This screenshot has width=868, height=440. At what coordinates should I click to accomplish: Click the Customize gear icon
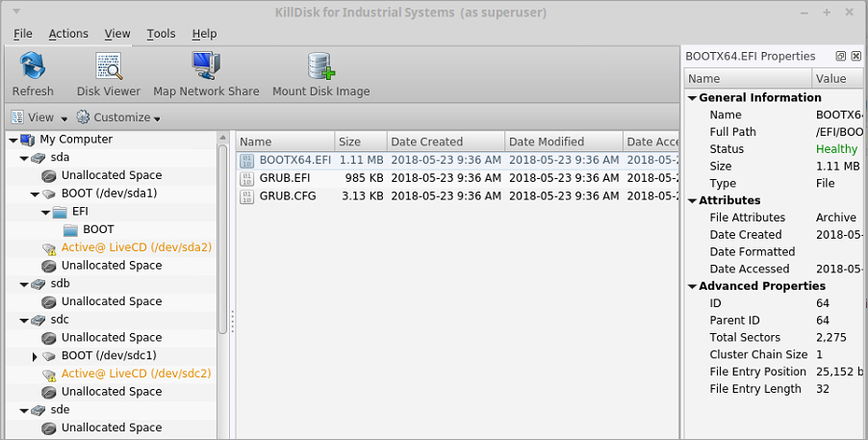(x=83, y=116)
